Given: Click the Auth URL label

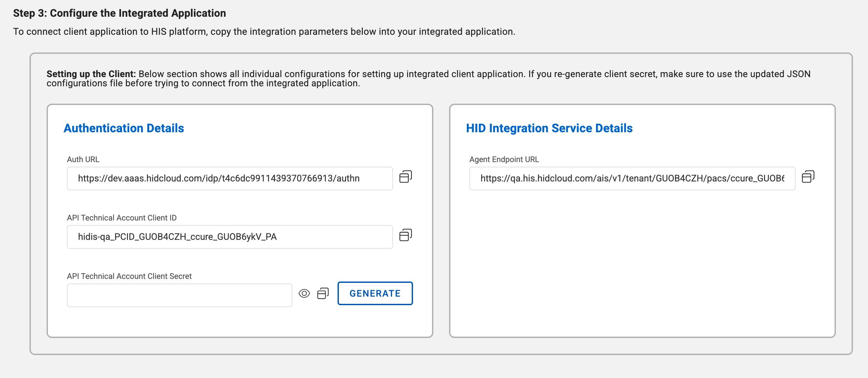Looking at the screenshot, I should pyautogui.click(x=83, y=159).
